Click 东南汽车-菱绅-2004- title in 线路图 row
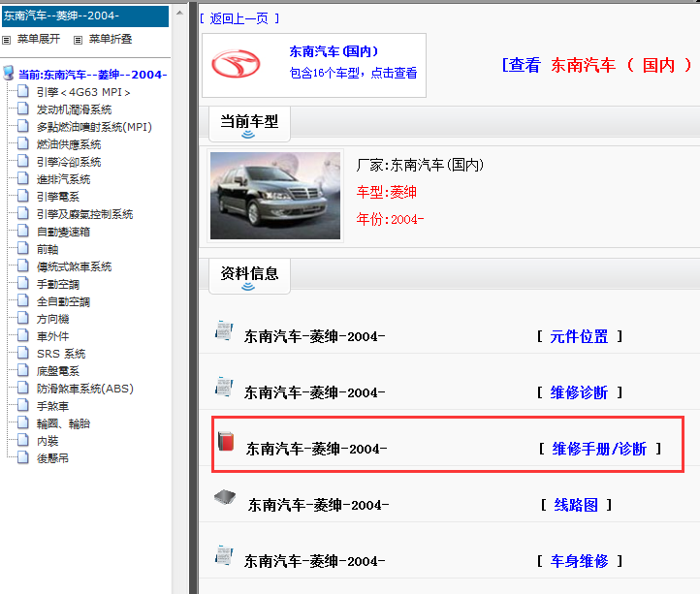700x594 pixels. (318, 505)
